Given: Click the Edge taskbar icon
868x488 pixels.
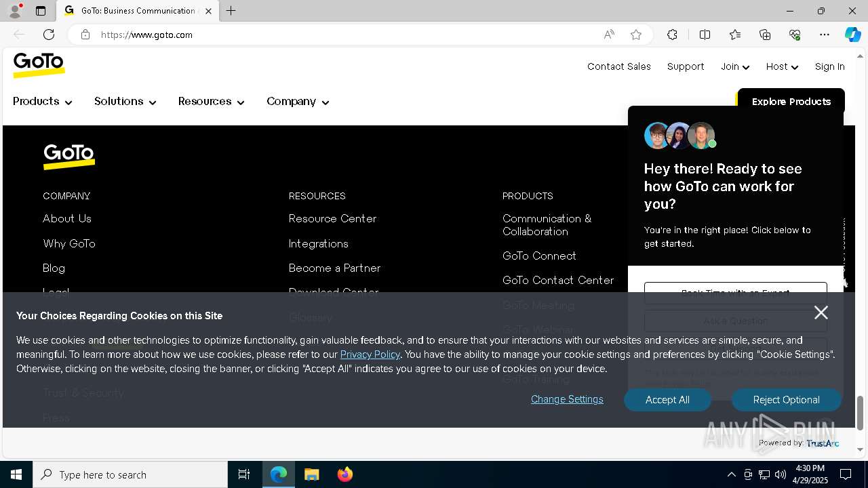Looking at the screenshot, I should click(279, 474).
